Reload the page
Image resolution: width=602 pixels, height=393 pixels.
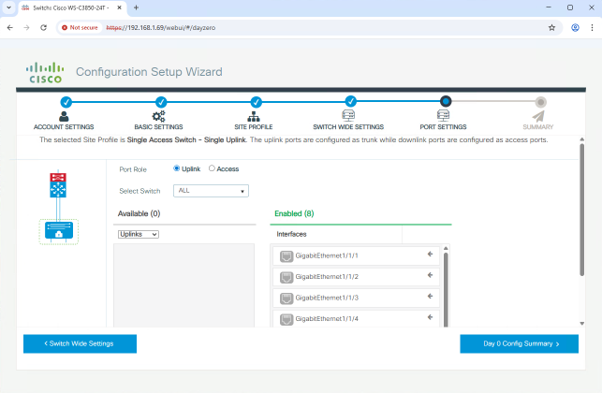pyautogui.click(x=43, y=28)
